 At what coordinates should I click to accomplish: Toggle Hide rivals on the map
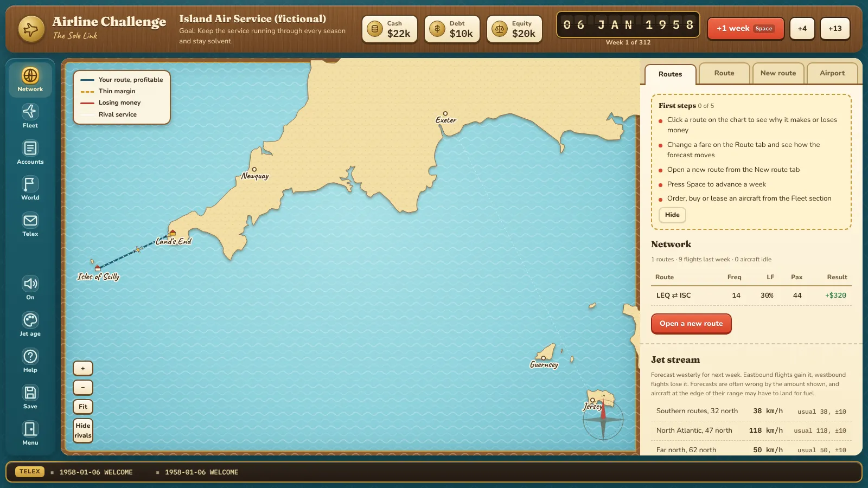click(83, 431)
